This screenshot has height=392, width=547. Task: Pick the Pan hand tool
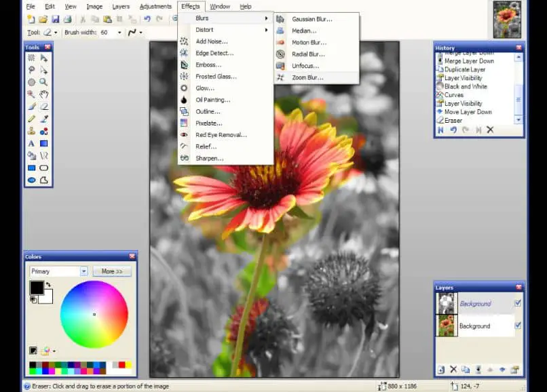[44, 94]
